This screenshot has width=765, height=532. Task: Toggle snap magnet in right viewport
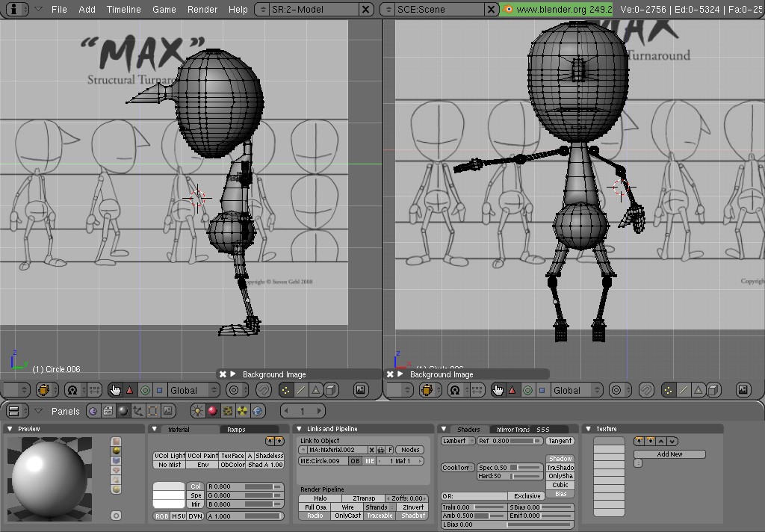(646, 390)
